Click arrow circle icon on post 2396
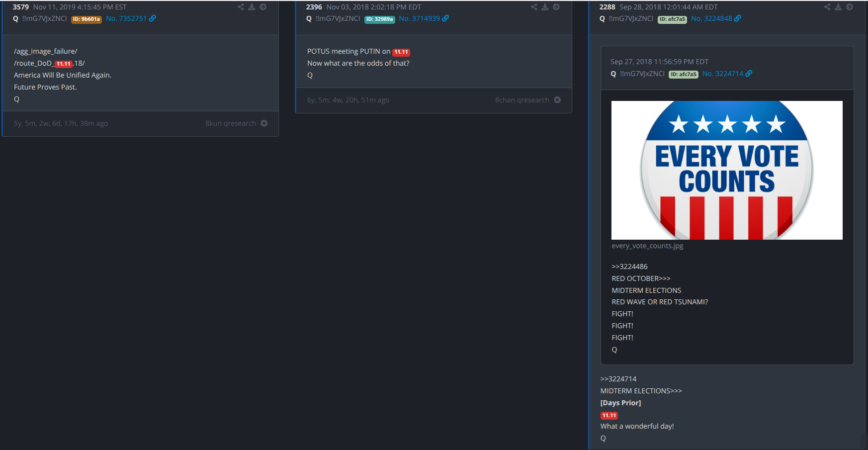Screen dimensions: 868x450 pos(556,7)
